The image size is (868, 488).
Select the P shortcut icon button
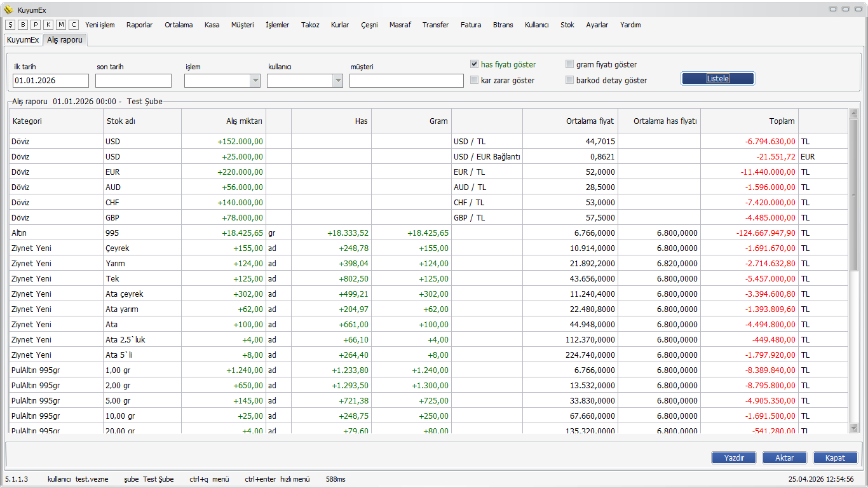coord(36,25)
